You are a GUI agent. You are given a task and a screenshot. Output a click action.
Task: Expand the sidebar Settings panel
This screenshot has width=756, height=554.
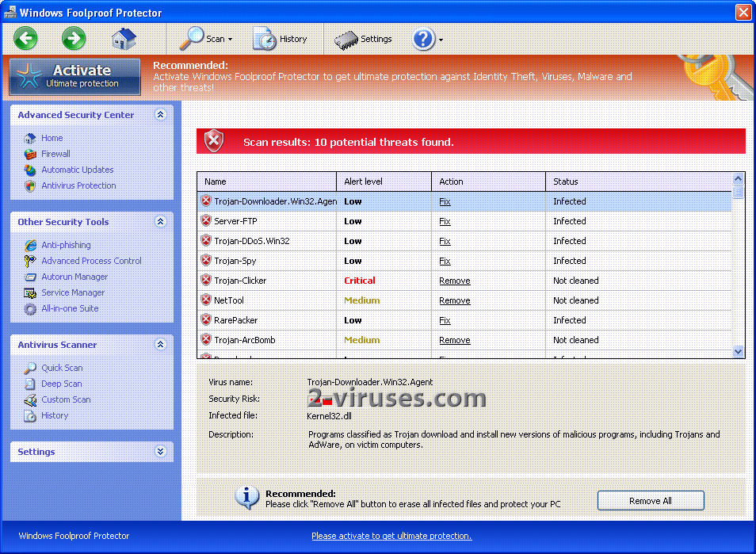(161, 452)
